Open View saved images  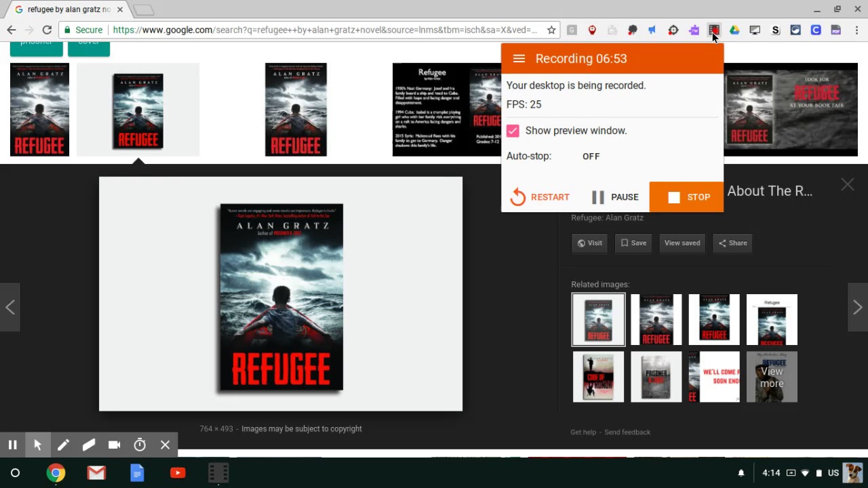pyautogui.click(x=682, y=243)
